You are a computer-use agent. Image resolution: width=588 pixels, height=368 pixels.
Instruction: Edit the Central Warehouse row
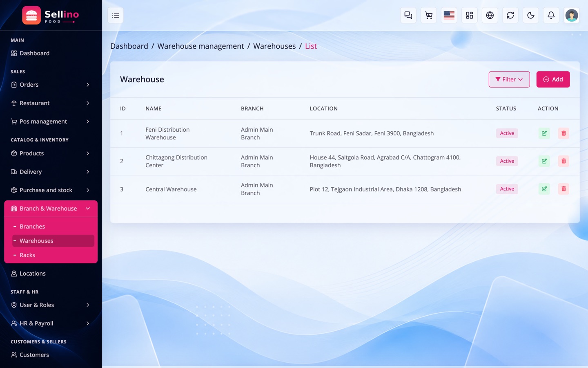(x=544, y=189)
